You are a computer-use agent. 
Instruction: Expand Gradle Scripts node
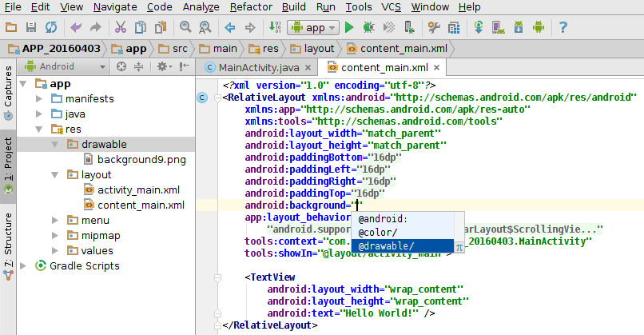[x=23, y=266]
